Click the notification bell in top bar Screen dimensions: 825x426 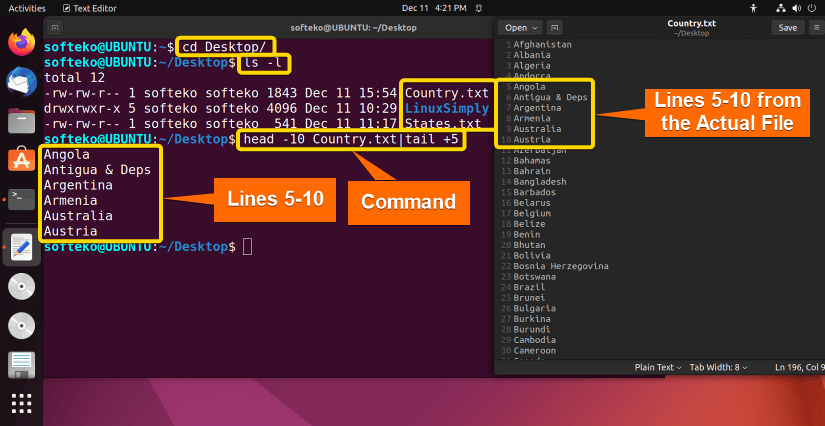click(479, 8)
